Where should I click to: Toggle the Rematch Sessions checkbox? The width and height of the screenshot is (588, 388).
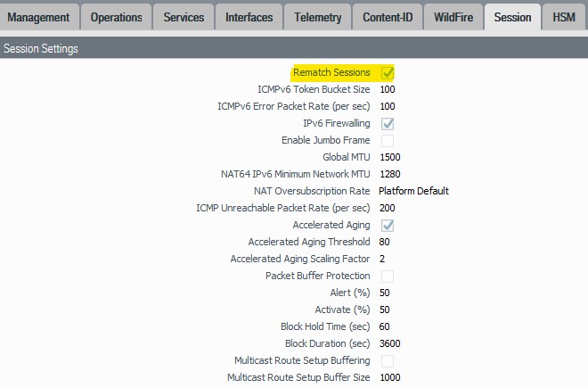coord(388,72)
